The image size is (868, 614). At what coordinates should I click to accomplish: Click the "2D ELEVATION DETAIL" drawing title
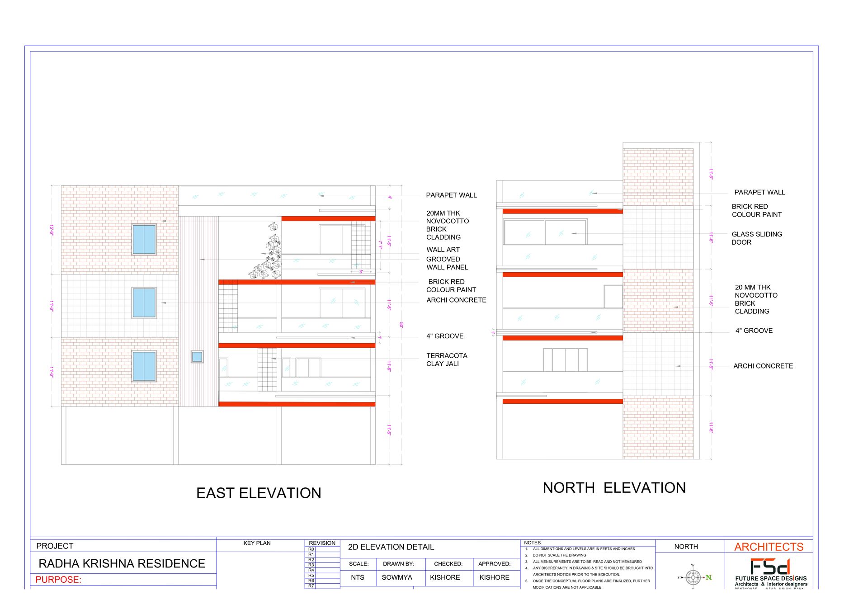point(391,547)
